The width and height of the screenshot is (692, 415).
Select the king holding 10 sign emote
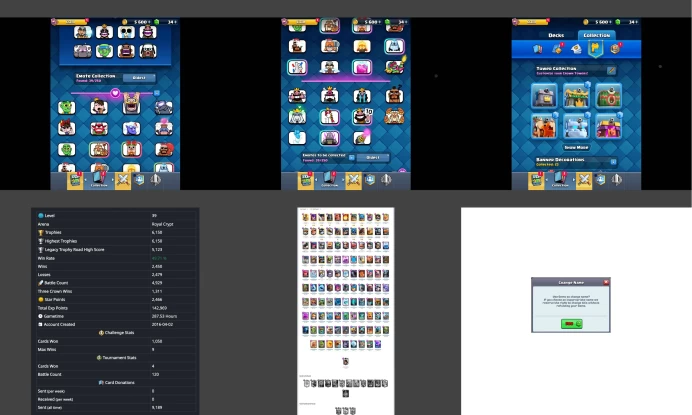click(362, 116)
